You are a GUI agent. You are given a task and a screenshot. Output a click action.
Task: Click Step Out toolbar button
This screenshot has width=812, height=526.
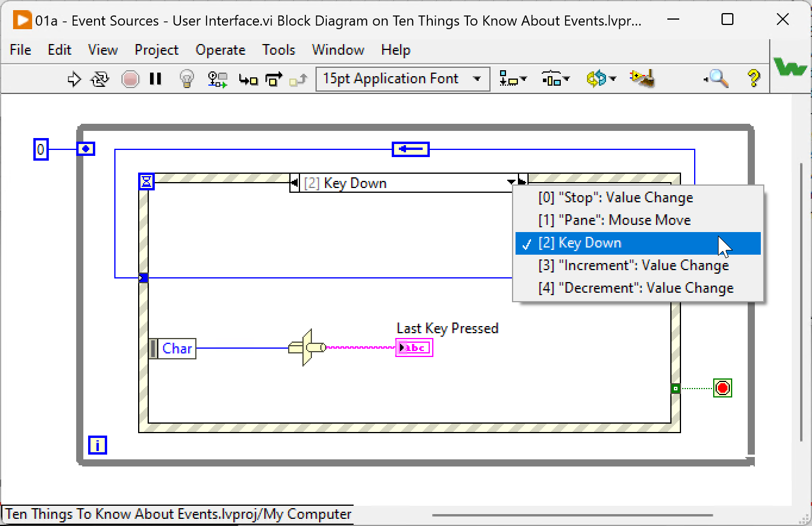(298, 79)
